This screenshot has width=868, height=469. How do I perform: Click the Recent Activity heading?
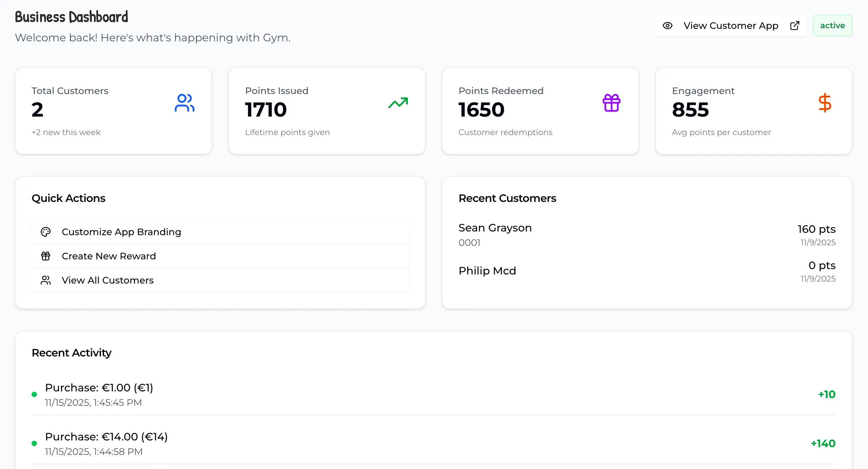[x=71, y=353]
